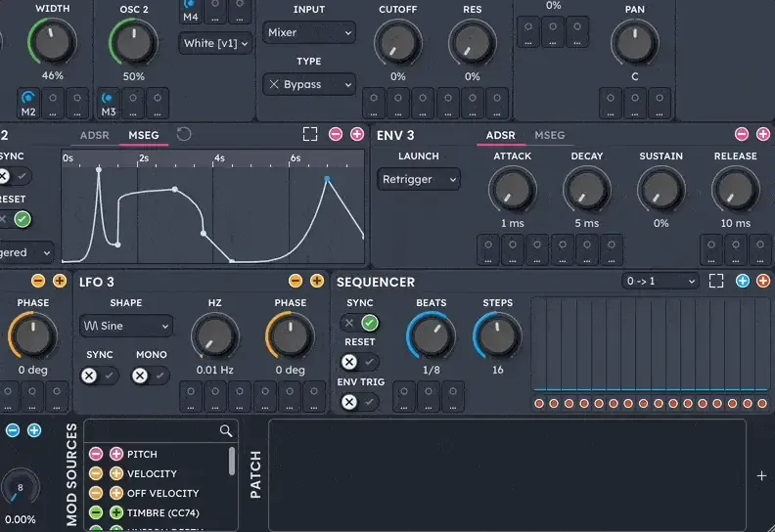Click the MSEG reset circular arrow icon

(x=184, y=134)
